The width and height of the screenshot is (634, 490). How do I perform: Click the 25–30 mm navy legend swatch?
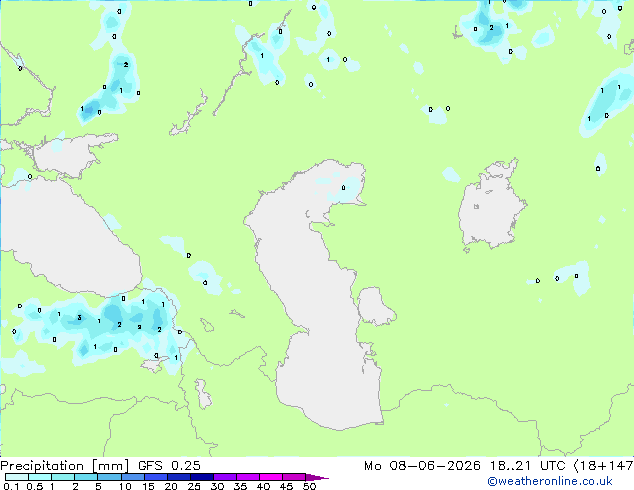[201, 477]
